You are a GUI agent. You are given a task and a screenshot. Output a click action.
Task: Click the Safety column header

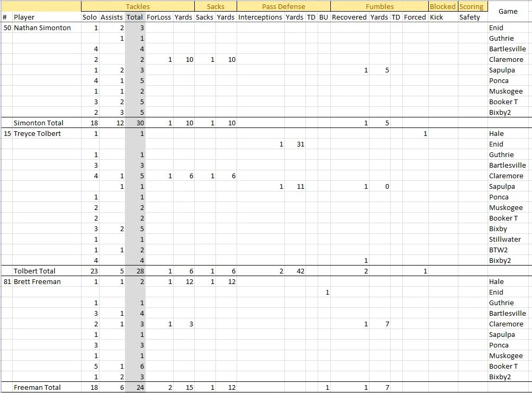(x=473, y=17)
